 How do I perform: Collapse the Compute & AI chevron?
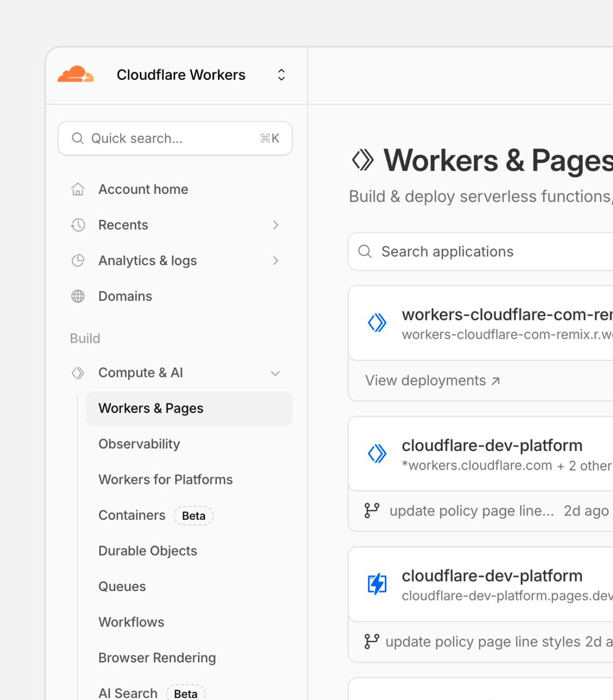(x=275, y=373)
